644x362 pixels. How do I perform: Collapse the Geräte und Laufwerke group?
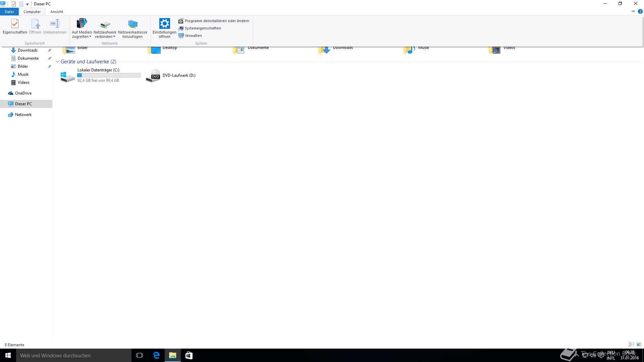pos(57,62)
